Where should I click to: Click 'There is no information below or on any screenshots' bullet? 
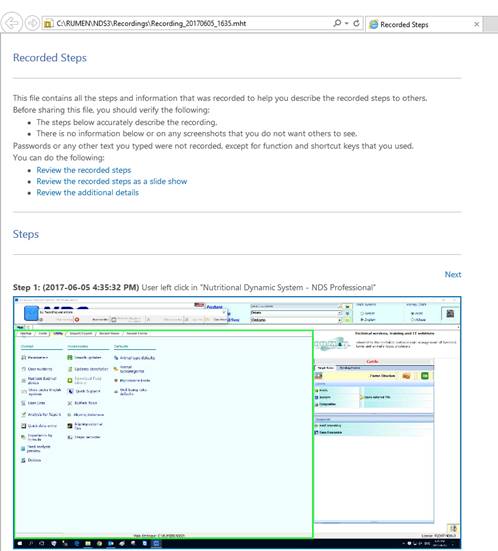(196, 134)
